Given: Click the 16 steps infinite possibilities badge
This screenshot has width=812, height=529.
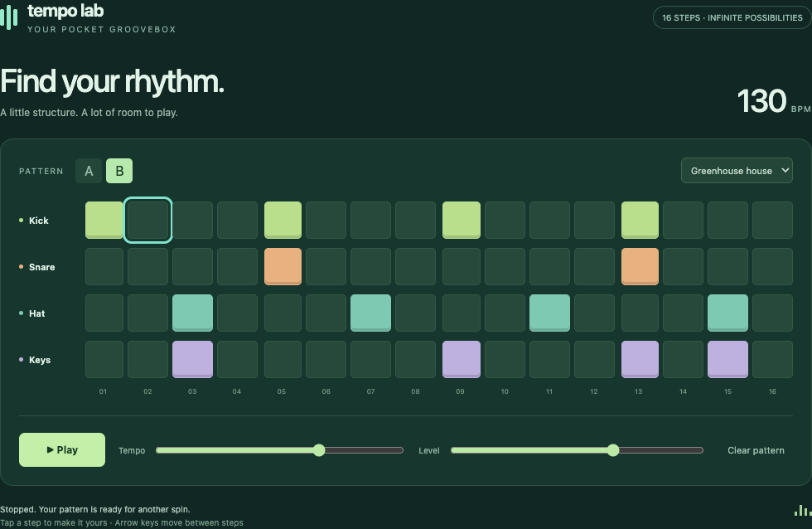Looking at the screenshot, I should (732, 17).
